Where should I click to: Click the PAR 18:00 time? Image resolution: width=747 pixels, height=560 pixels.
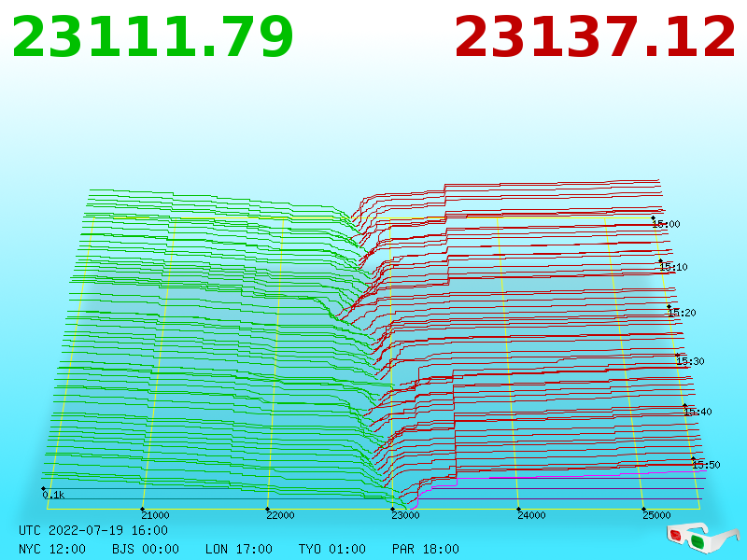426,549
